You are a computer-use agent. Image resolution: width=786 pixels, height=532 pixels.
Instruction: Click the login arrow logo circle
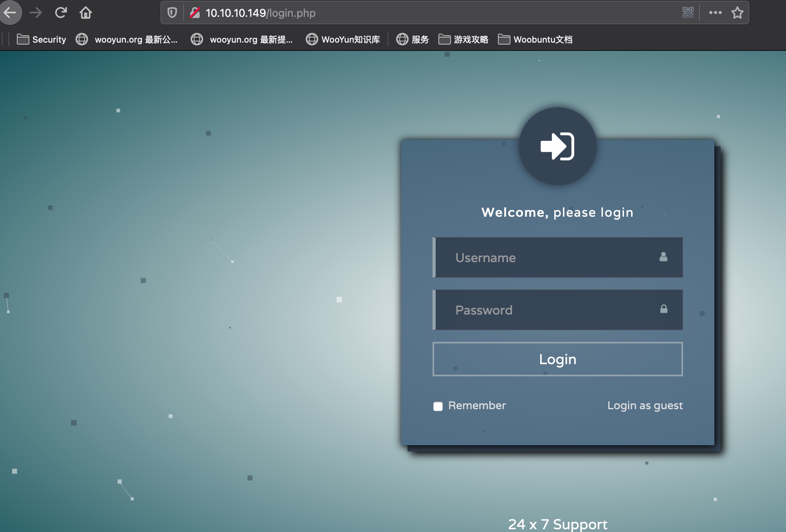point(557,146)
